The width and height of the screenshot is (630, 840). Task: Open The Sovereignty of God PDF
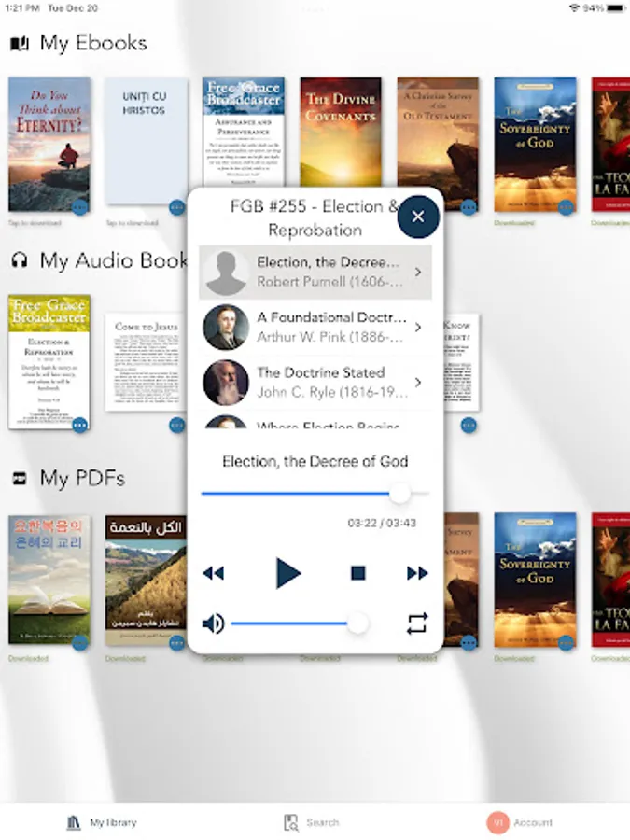(x=535, y=580)
